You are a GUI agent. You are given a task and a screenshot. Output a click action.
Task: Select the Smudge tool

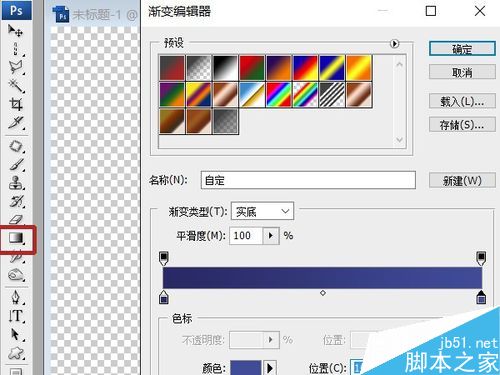[15, 257]
